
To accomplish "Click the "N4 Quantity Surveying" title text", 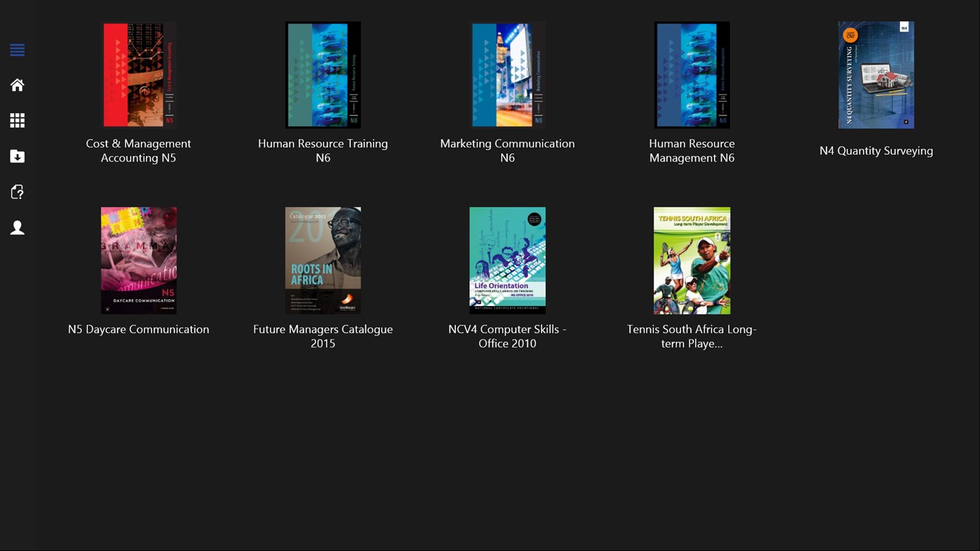I will pos(876,151).
